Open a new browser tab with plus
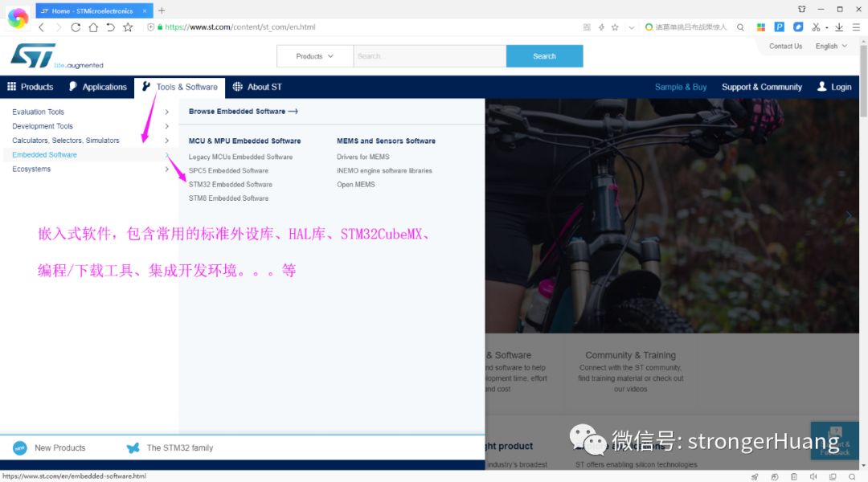868x482 pixels. (162, 10)
